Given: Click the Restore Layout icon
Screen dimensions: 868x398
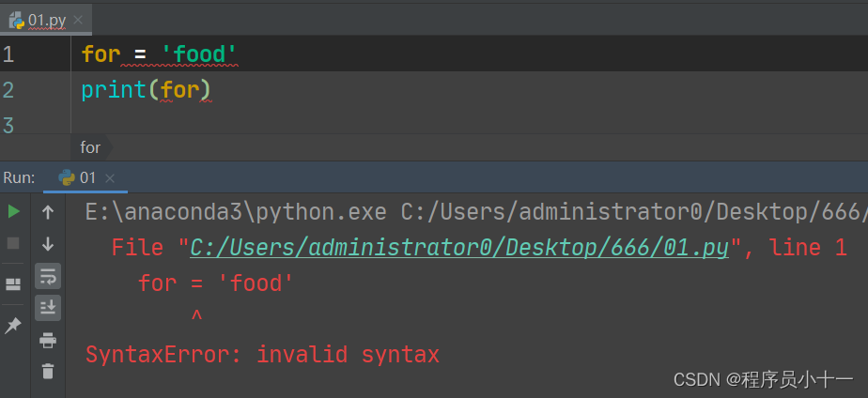Looking at the screenshot, I should tap(13, 284).
